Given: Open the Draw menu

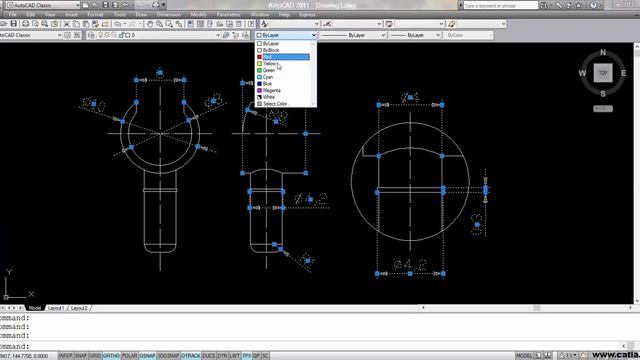Looking at the screenshot, I should 141,15.
